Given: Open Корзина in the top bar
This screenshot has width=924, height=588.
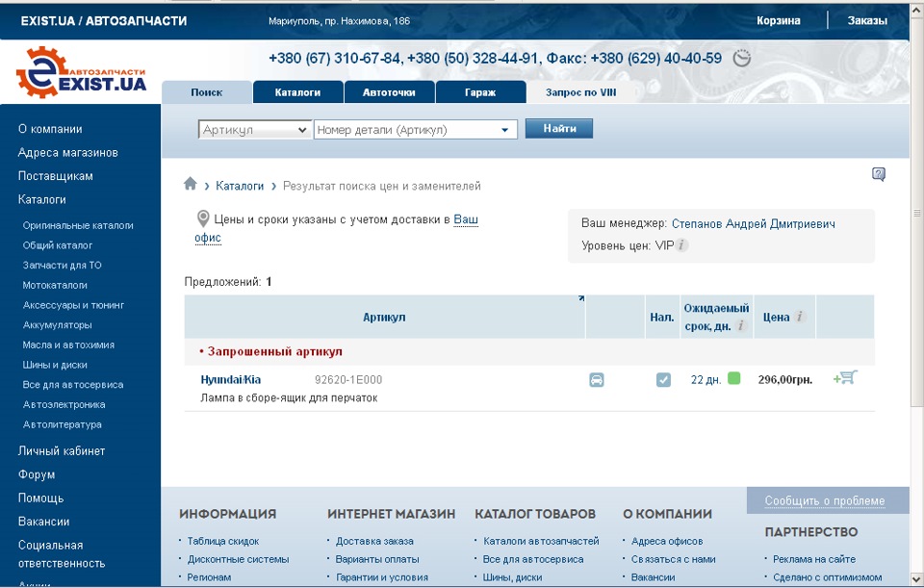Looking at the screenshot, I should (779, 20).
